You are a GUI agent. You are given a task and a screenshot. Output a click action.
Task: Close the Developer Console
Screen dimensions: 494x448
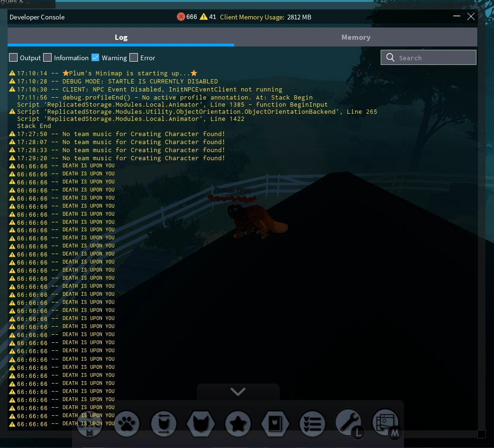click(471, 16)
